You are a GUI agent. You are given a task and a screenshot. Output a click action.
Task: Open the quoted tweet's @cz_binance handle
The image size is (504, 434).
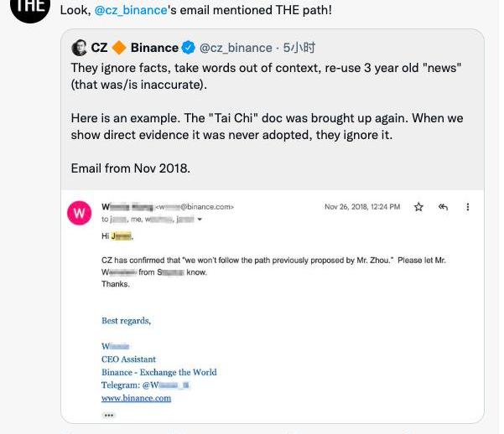236,48
